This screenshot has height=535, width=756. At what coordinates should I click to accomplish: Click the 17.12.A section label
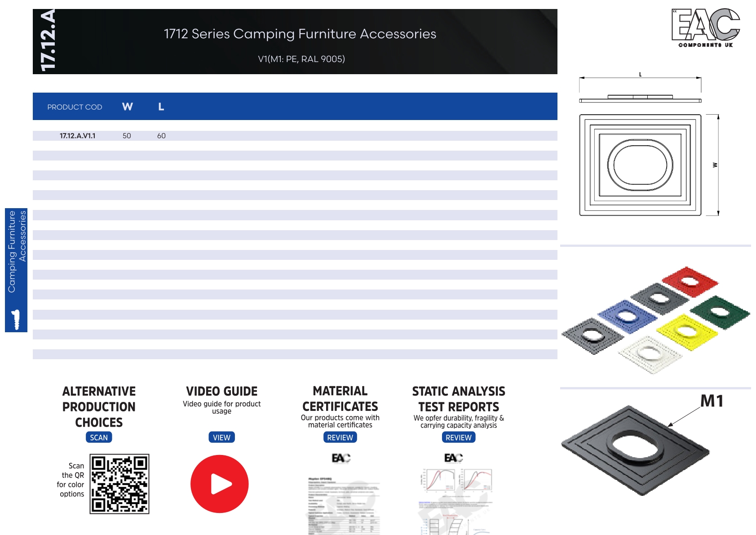(48, 41)
